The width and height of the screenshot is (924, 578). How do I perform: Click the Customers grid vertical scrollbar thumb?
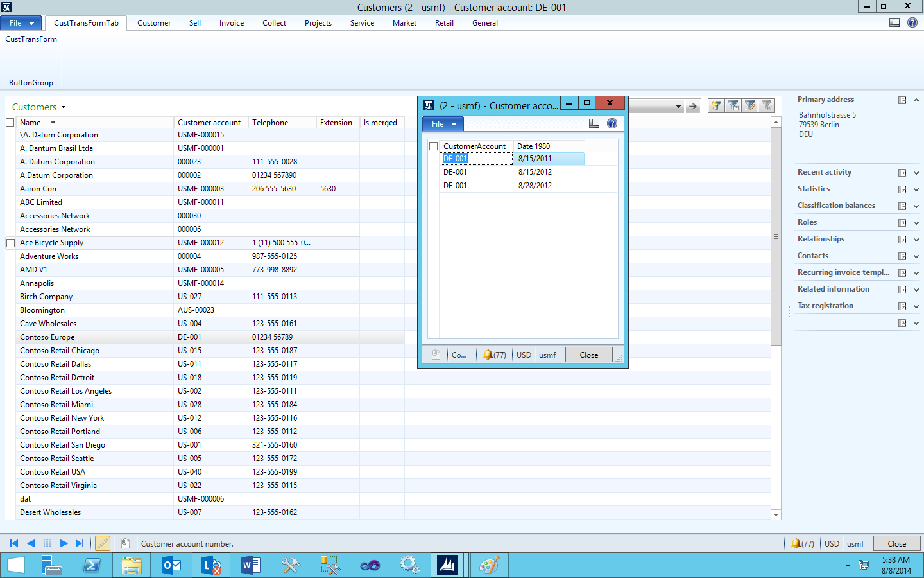coord(776,236)
